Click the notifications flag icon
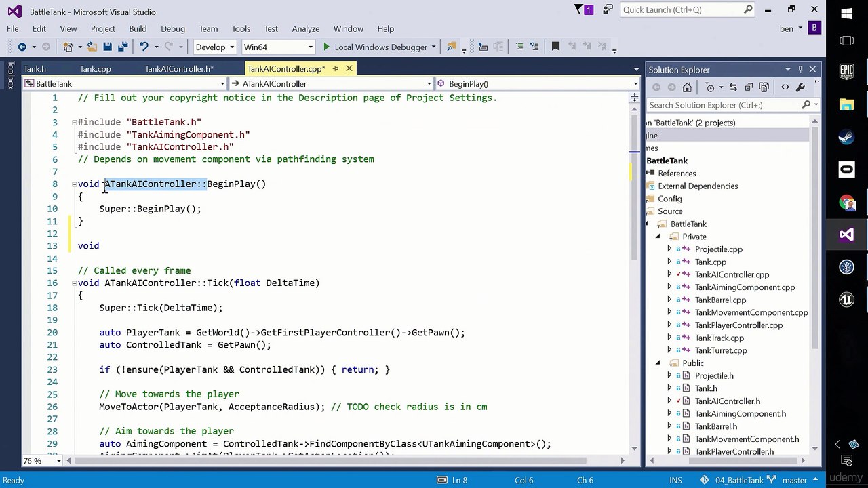This screenshot has height=488, width=868. point(580,9)
